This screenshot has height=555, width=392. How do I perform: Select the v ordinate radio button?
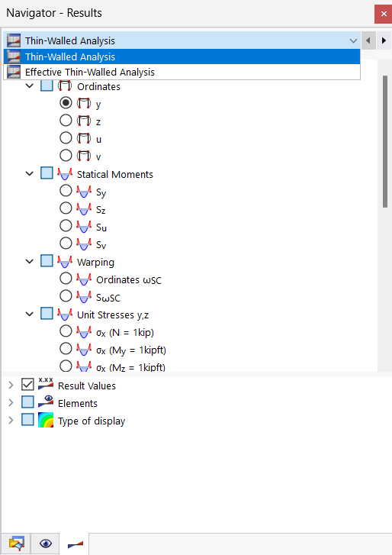(66, 155)
